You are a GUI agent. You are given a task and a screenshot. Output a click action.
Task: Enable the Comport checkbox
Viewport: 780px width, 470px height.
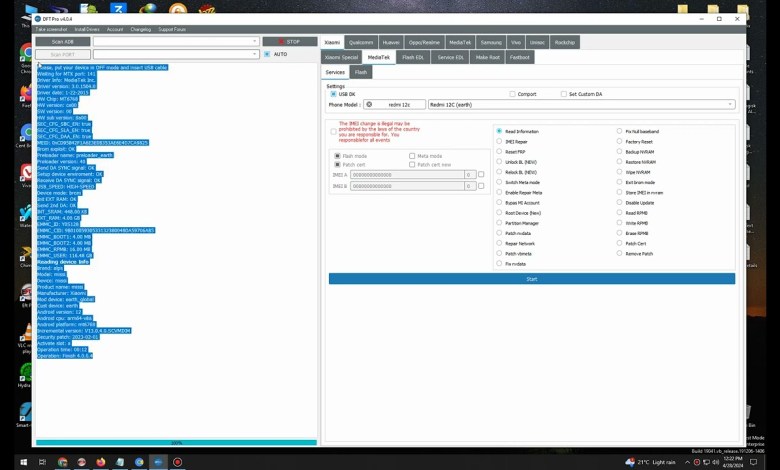(x=512, y=94)
